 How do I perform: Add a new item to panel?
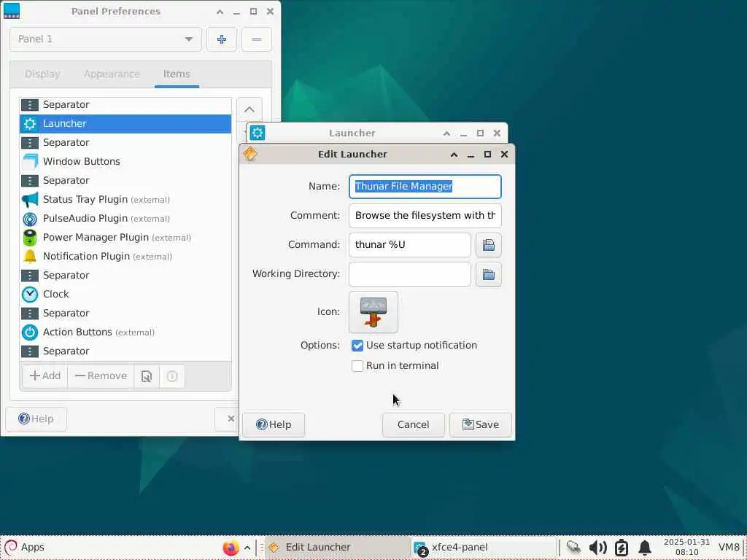(44, 376)
